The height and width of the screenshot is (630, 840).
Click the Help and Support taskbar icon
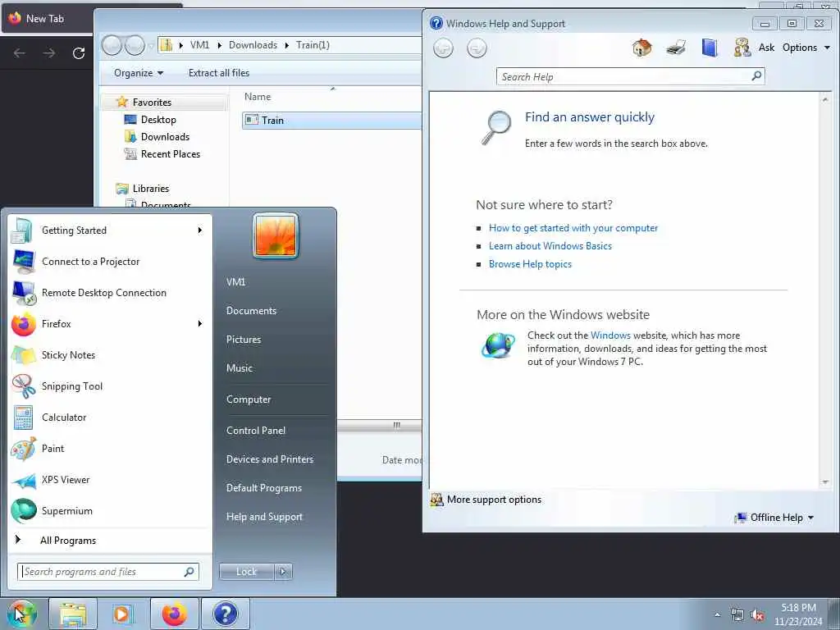pyautogui.click(x=226, y=614)
